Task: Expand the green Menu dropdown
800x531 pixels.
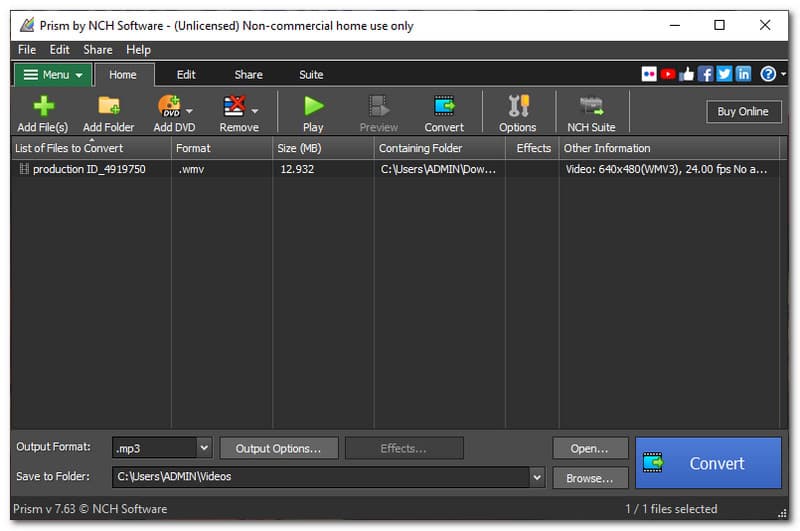Action: pos(53,75)
